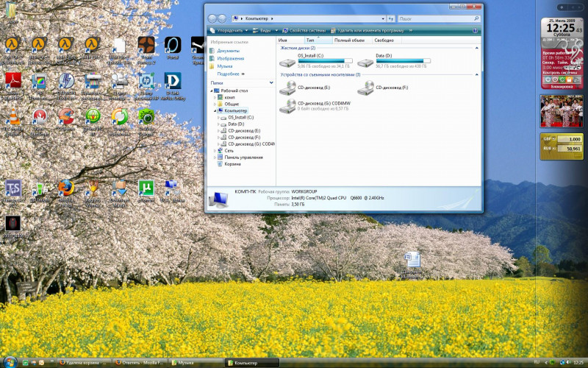Click Свойства системы toolbar button
The height and width of the screenshot is (368, 588).
click(x=304, y=30)
